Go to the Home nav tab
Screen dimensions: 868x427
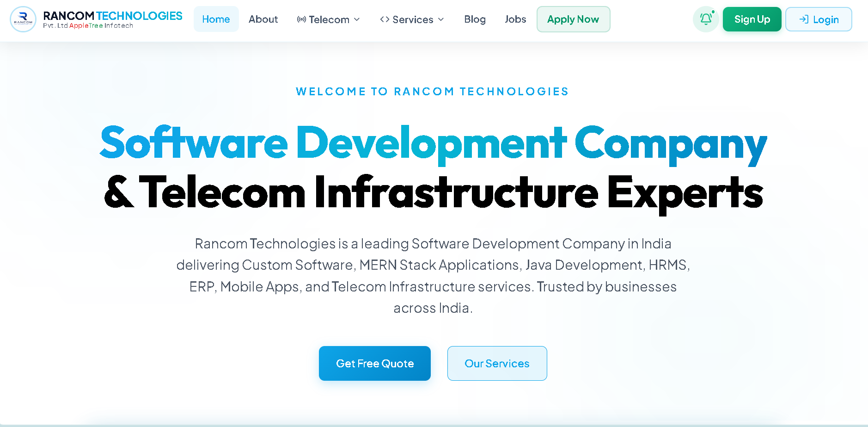point(216,19)
